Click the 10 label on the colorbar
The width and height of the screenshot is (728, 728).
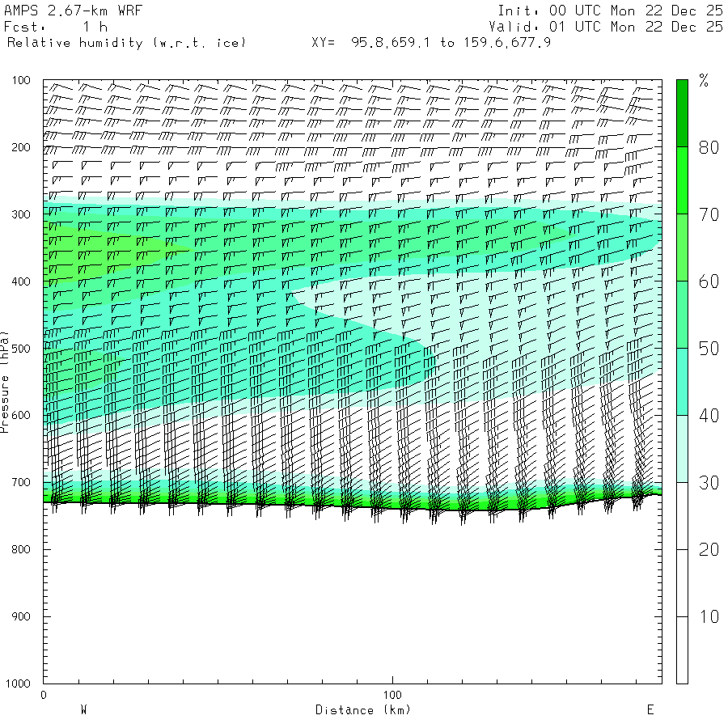709,616
